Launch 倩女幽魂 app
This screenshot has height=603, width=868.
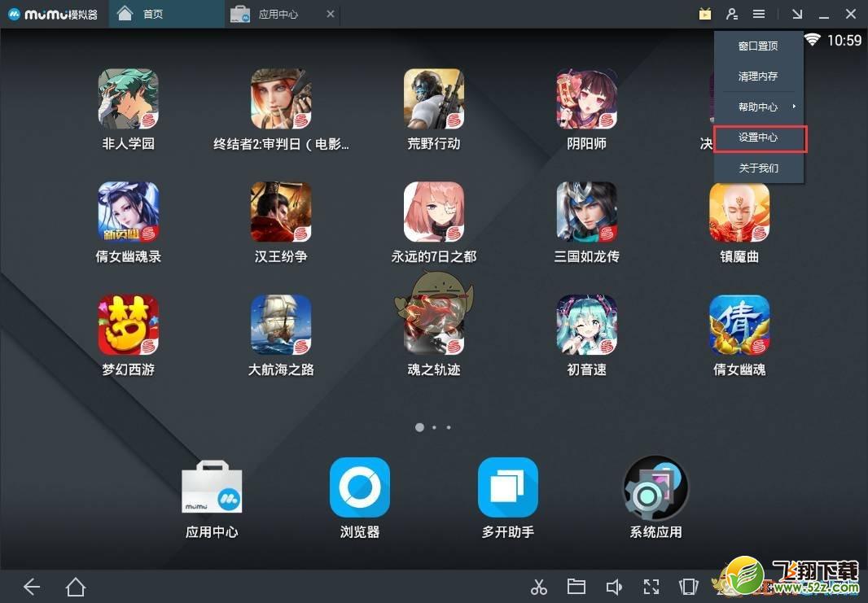(x=739, y=324)
